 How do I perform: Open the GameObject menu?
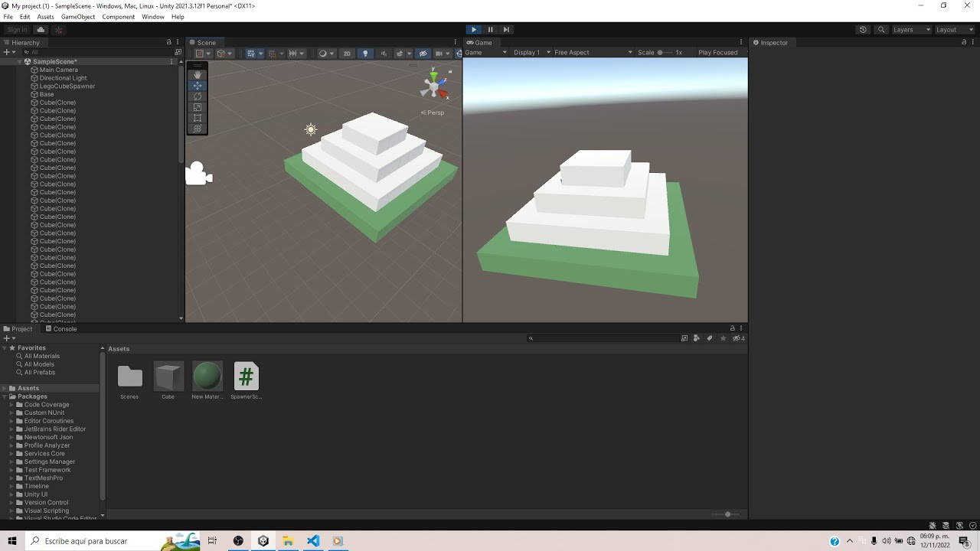click(78, 17)
